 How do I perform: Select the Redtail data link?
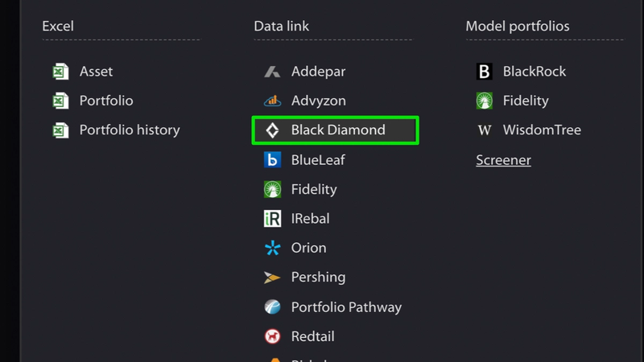[312, 336]
